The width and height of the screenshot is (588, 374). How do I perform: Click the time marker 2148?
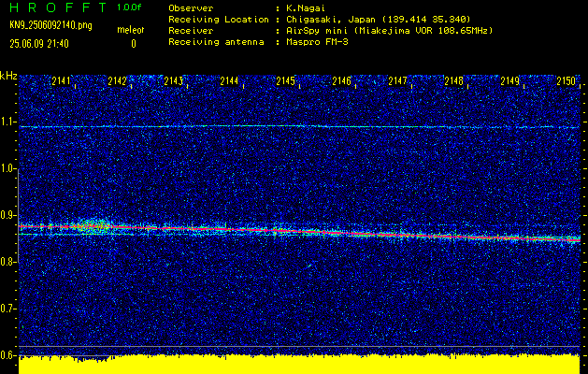453,81
